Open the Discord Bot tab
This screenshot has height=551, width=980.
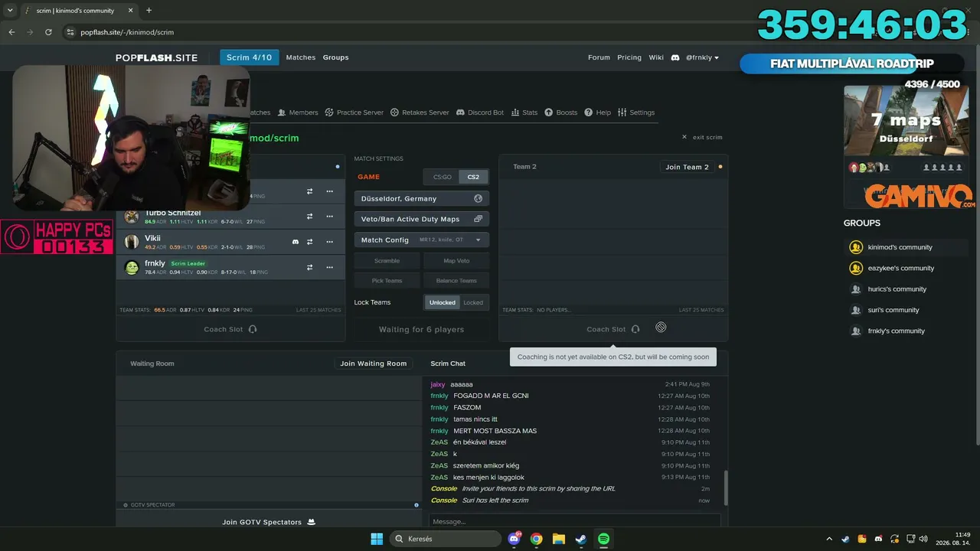coord(480,112)
